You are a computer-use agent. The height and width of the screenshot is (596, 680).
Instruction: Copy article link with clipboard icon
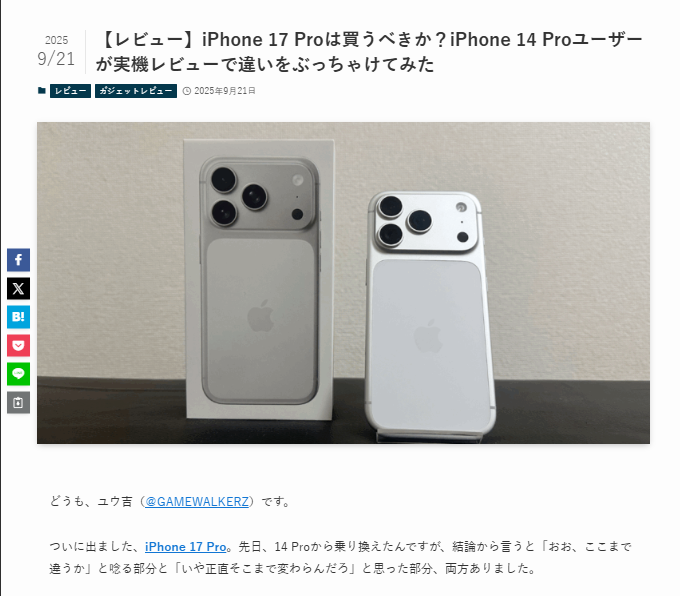click(18, 403)
